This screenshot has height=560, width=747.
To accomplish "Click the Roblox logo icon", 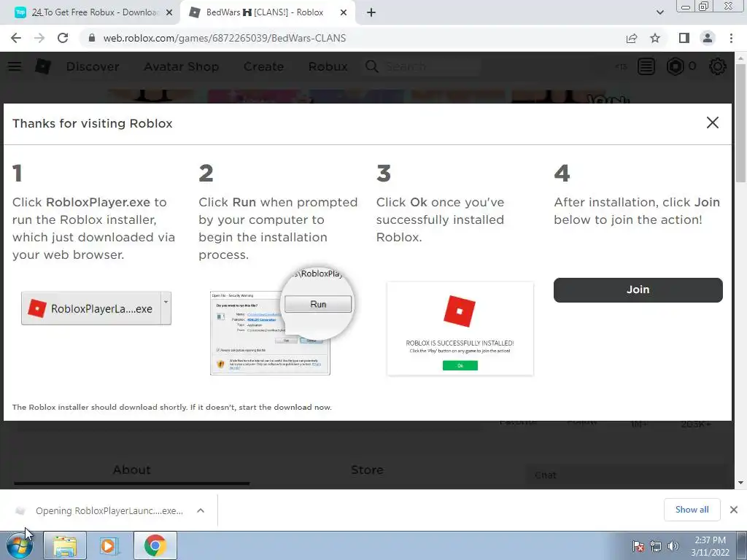I will 43,66.
